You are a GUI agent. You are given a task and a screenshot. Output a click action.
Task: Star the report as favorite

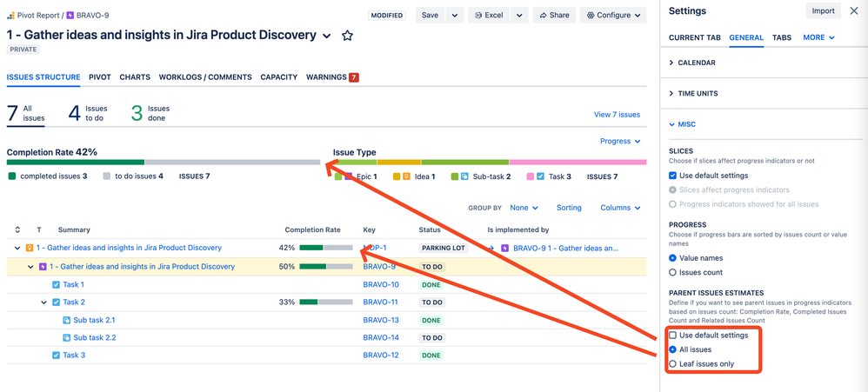pyautogui.click(x=347, y=36)
